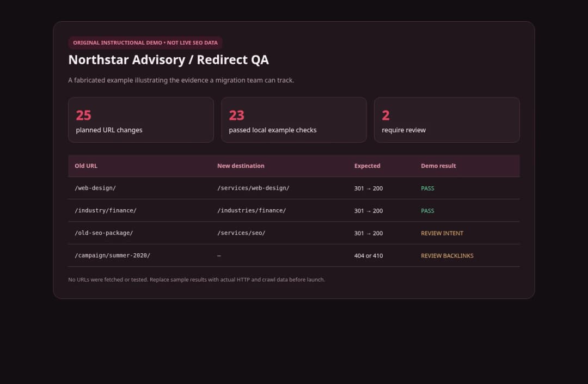
Task: Click the dash destination in summer-2020 row
Action: click(219, 256)
